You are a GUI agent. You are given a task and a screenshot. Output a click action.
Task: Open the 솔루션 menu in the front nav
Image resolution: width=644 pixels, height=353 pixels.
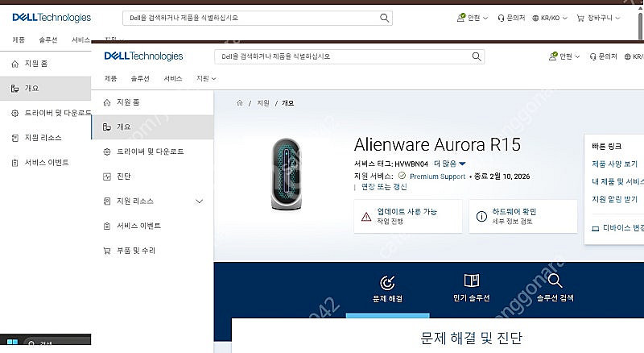click(140, 78)
